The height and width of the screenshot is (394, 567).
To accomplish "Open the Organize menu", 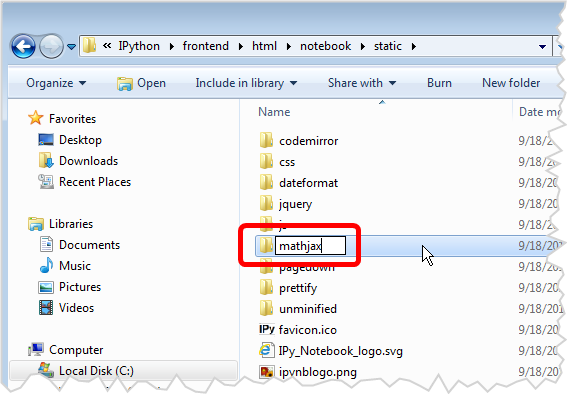I will pyautogui.click(x=56, y=83).
